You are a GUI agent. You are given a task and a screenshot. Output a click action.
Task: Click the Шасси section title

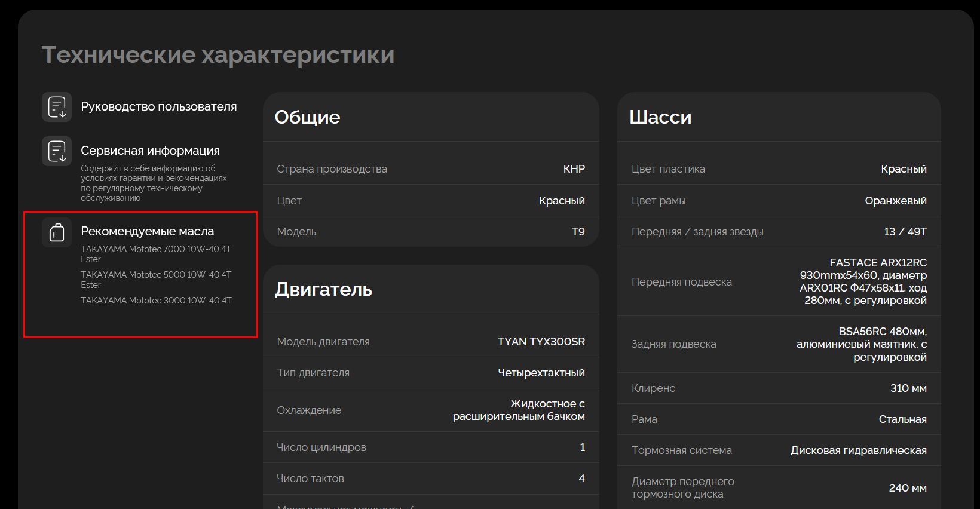tap(660, 117)
